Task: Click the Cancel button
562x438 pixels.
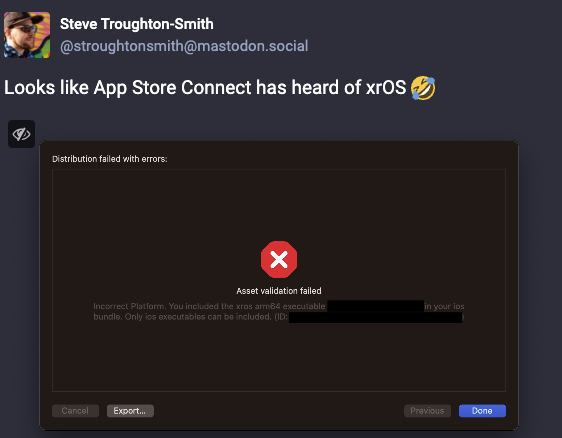Action: tap(75, 411)
